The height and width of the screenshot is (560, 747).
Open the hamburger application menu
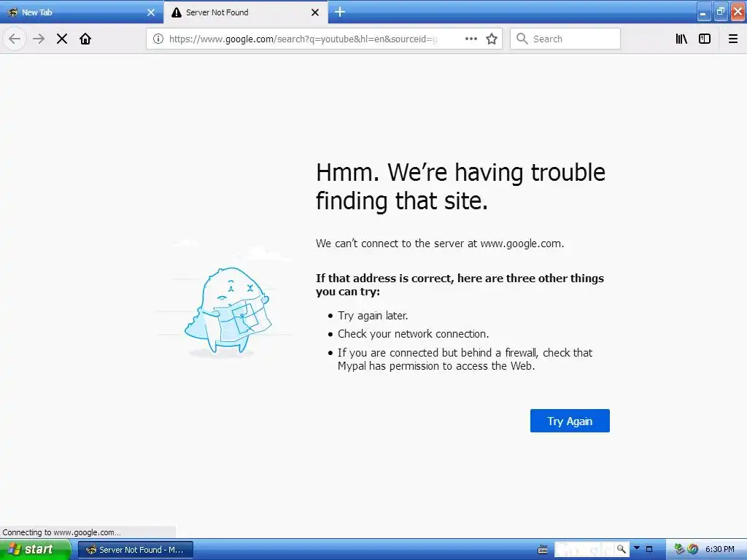pos(733,39)
